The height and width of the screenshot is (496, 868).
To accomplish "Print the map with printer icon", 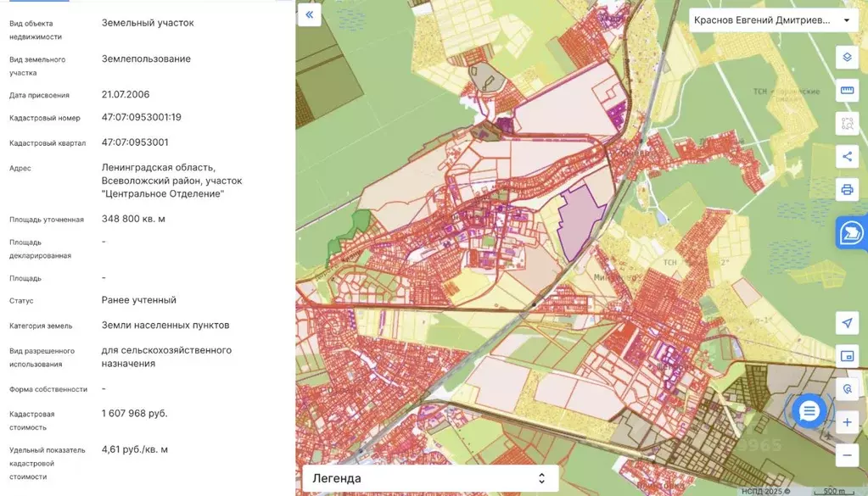I will (x=847, y=190).
